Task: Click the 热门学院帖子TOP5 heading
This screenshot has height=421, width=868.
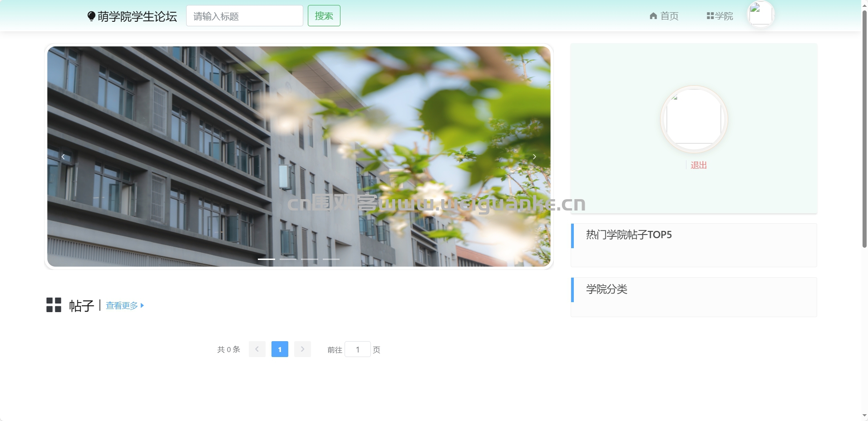Action: pos(629,235)
